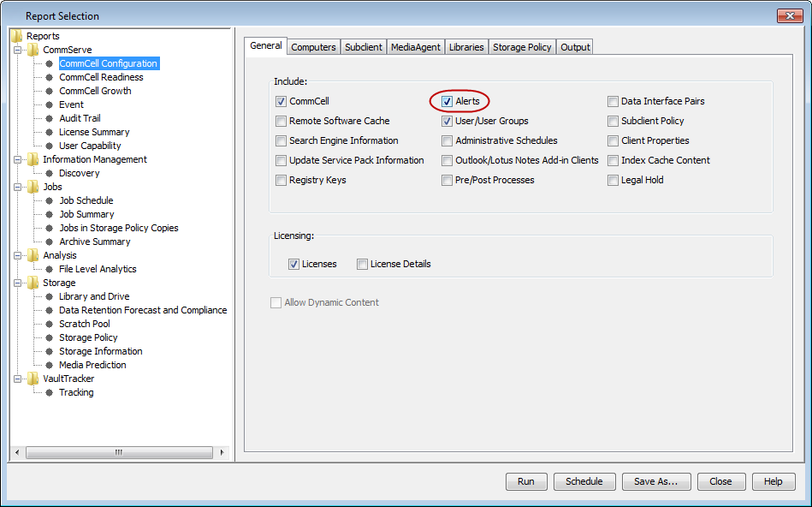Click the bullet icon beside Storage Policy
Screen dimensions: 812x507
tap(49, 337)
